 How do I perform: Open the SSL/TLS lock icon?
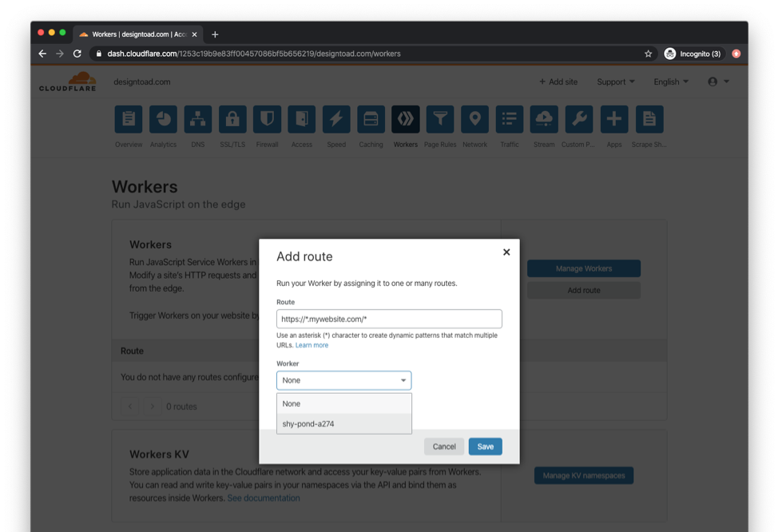click(x=232, y=119)
